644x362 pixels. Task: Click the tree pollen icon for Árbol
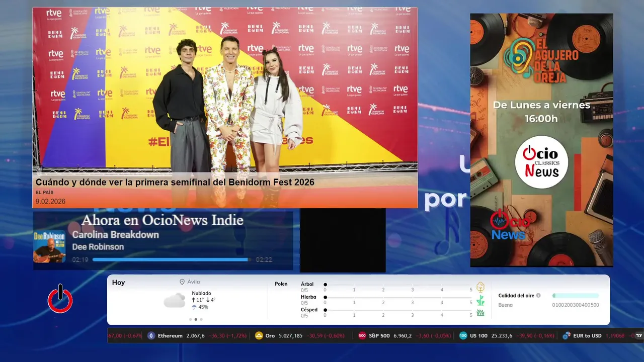click(x=480, y=287)
